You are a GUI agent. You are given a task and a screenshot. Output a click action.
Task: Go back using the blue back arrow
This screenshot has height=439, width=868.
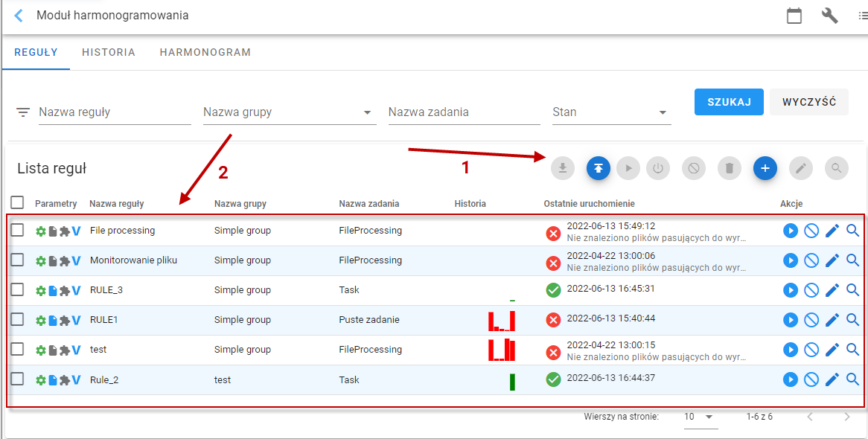click(x=19, y=16)
